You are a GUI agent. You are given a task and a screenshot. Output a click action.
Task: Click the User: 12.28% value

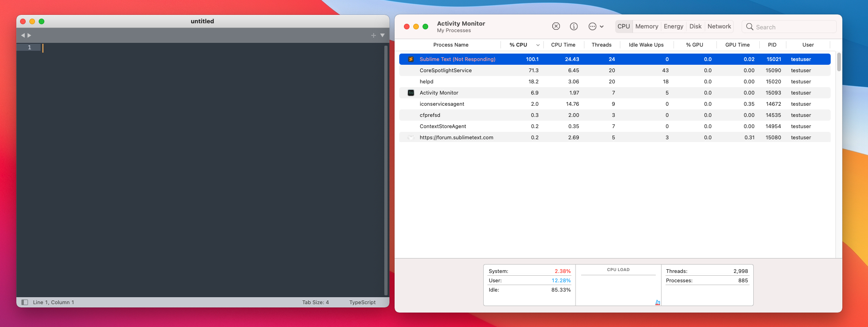click(561, 280)
